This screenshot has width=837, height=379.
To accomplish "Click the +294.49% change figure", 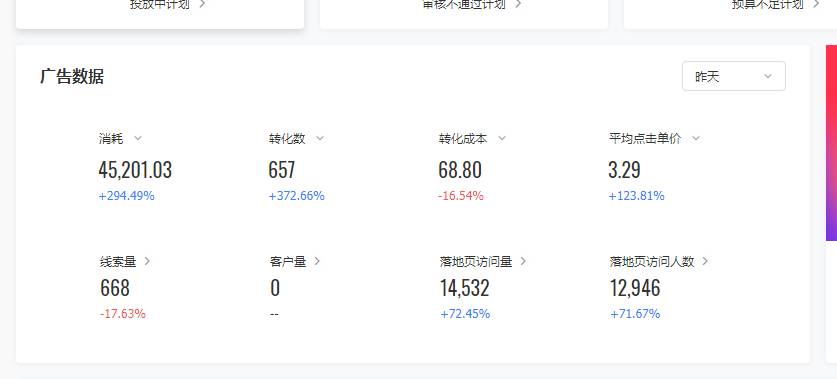I will click(x=127, y=196).
